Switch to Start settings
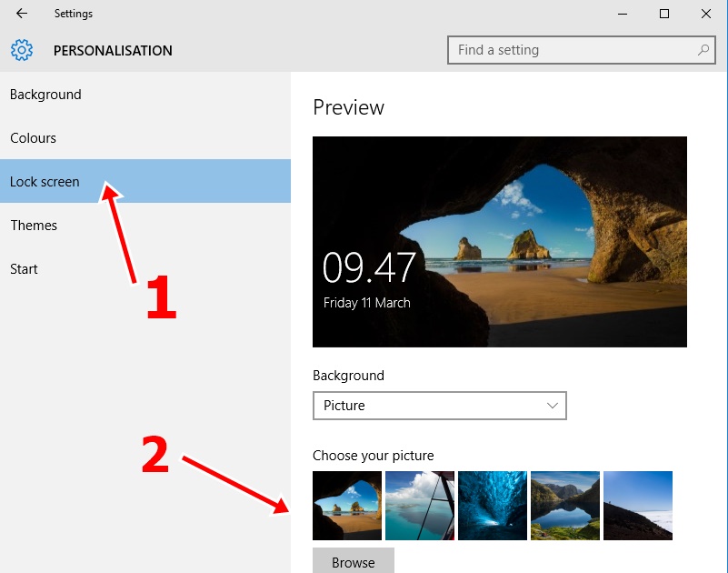Viewport: 728px width, 573px height. [x=24, y=268]
